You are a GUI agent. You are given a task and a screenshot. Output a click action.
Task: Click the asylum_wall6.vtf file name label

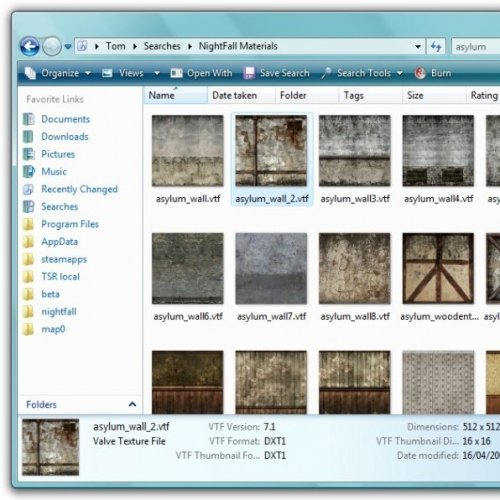point(188,316)
